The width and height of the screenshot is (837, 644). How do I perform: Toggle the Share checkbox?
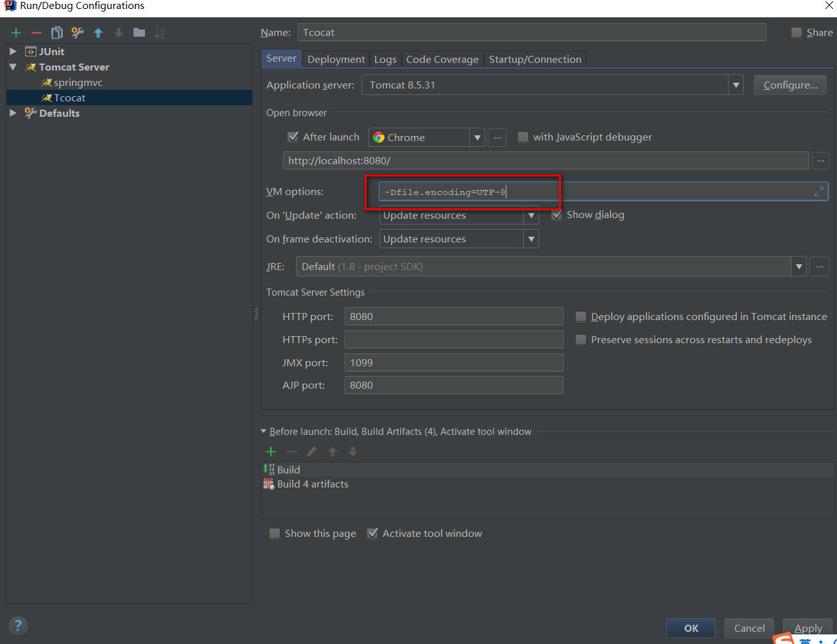[x=797, y=33]
